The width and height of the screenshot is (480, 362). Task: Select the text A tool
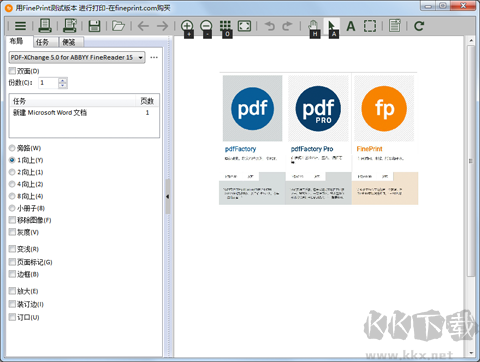click(x=351, y=26)
